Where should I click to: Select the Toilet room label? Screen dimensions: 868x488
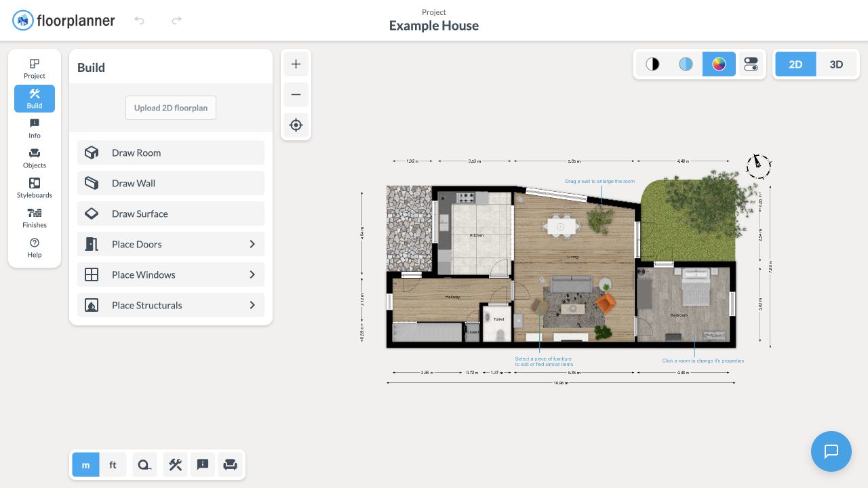498,319
